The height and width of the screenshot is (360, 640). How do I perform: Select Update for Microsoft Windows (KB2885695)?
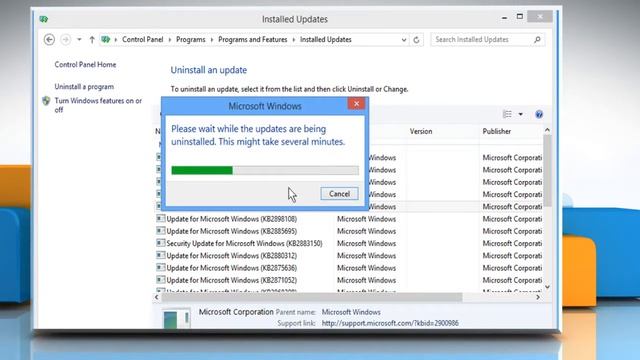tap(231, 231)
